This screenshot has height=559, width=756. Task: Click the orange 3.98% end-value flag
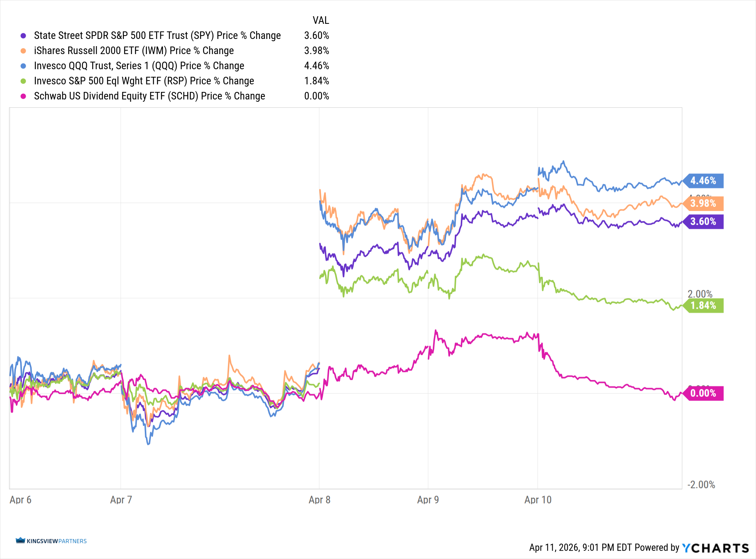click(x=703, y=203)
